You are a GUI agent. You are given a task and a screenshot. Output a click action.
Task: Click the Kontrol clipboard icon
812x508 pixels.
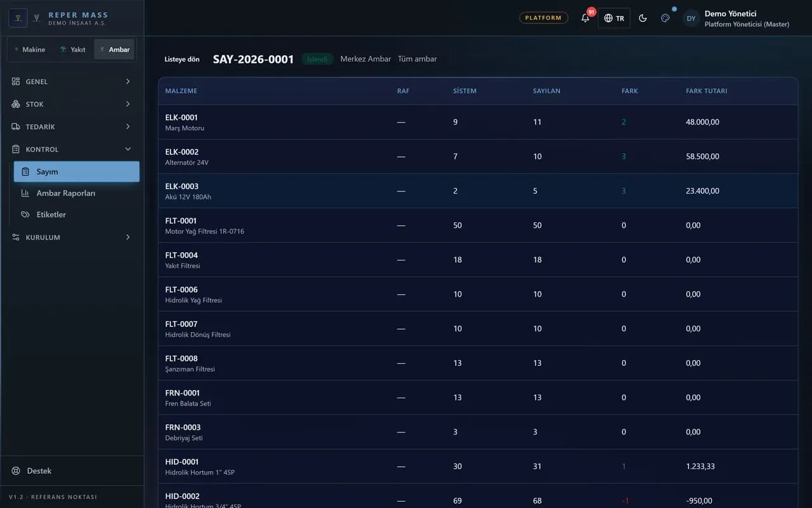pos(16,149)
